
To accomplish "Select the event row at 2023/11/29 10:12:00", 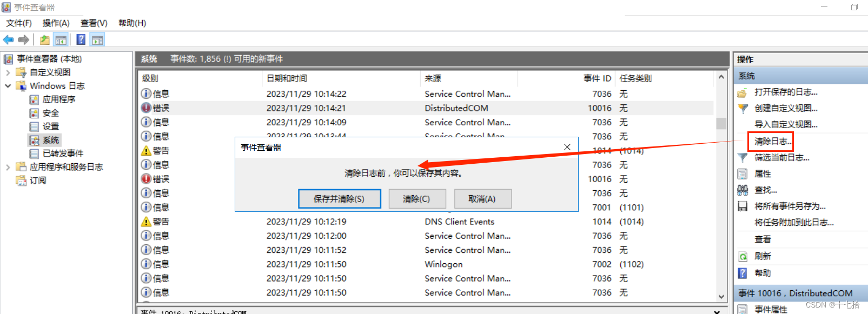I will [x=426, y=236].
